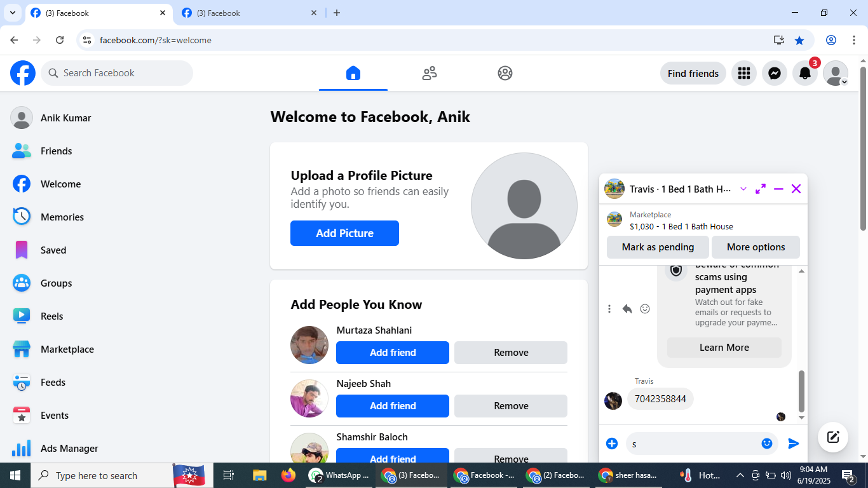Go to the Home tab icon
The width and height of the screenshot is (868, 488).
[353, 73]
